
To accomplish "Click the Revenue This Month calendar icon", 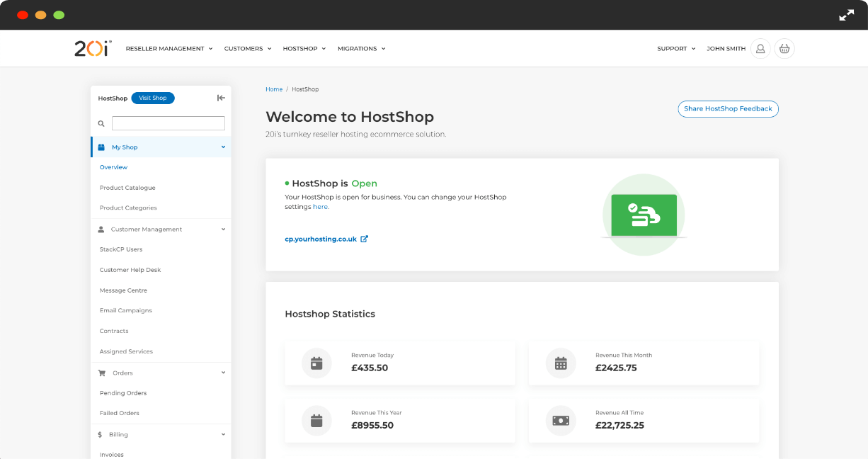I will coord(561,363).
